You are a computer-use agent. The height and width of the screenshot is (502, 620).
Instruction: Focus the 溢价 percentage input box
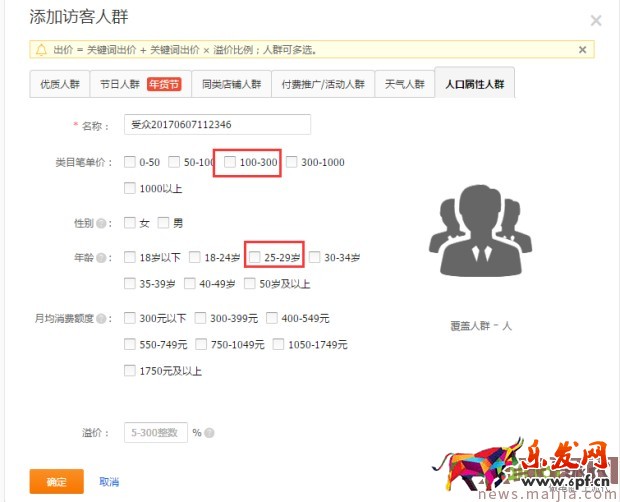tap(155, 433)
